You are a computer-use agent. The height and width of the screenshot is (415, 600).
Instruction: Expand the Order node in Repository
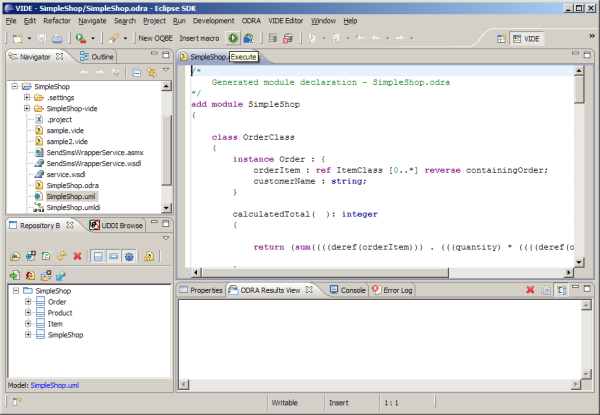click(28, 301)
